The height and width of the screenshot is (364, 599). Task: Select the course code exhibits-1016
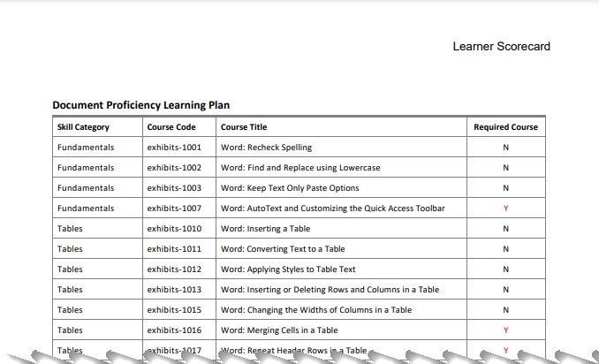click(x=174, y=330)
